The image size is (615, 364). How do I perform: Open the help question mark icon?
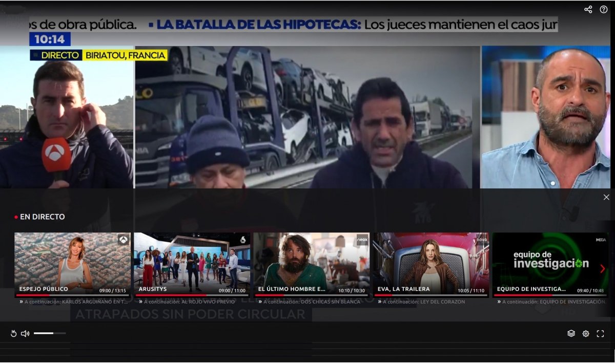[x=603, y=9]
